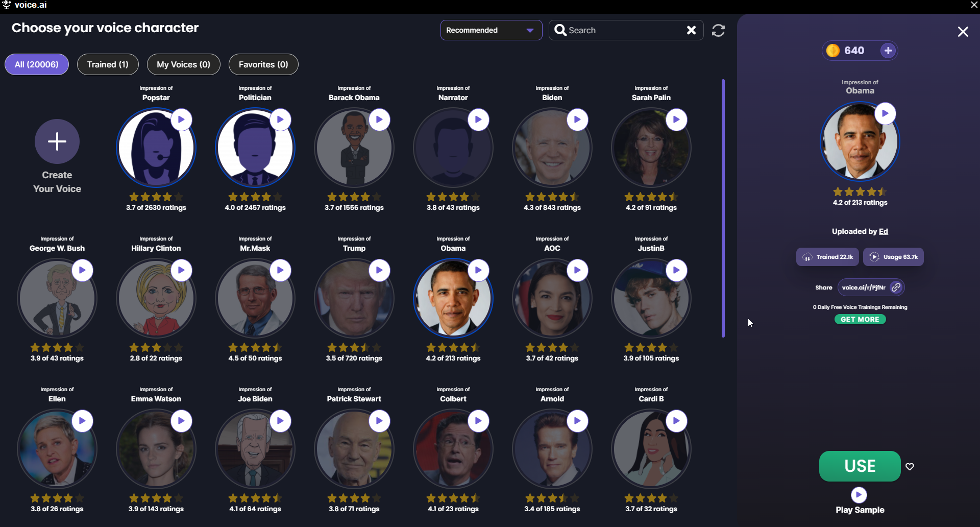
Task: Close the Obama details side panel
Action: pyautogui.click(x=963, y=32)
